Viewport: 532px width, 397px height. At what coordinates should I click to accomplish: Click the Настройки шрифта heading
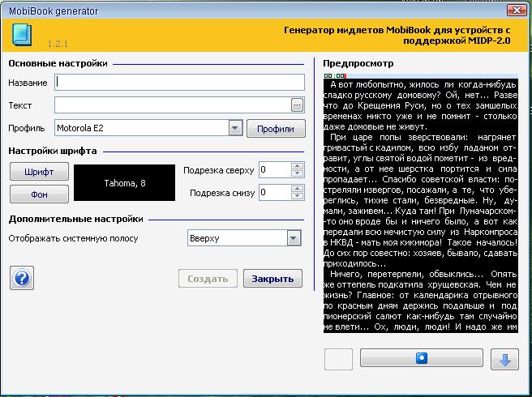(x=53, y=151)
